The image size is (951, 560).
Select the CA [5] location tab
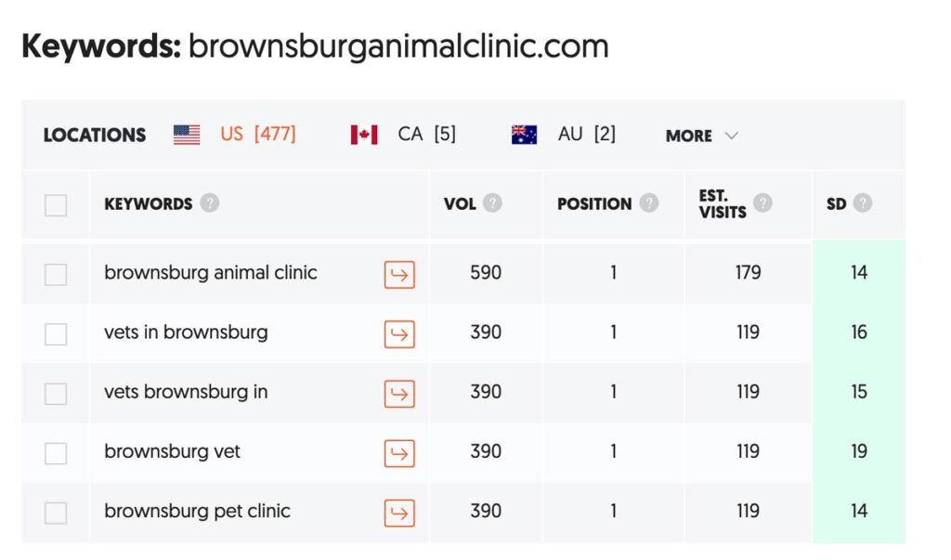point(403,134)
